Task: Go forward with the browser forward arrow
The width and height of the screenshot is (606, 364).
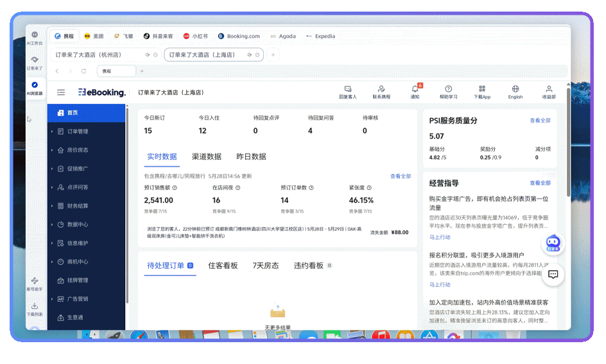Action: point(71,71)
